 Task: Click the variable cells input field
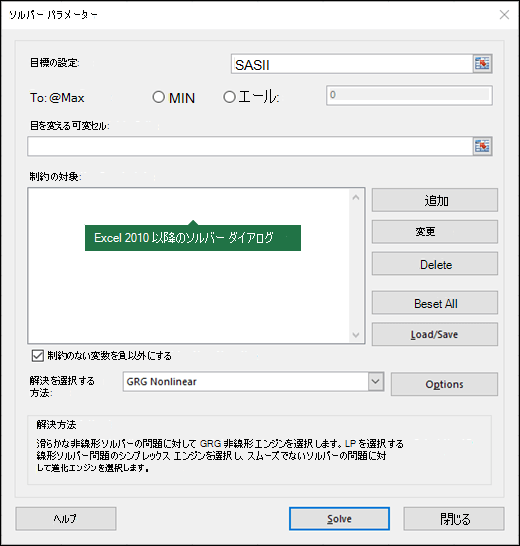click(x=250, y=146)
